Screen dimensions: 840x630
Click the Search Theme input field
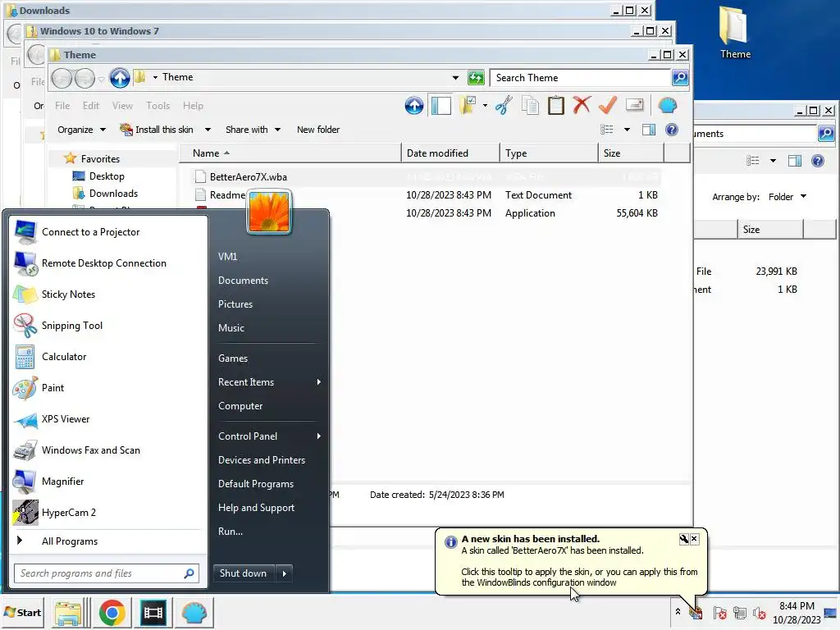click(580, 78)
